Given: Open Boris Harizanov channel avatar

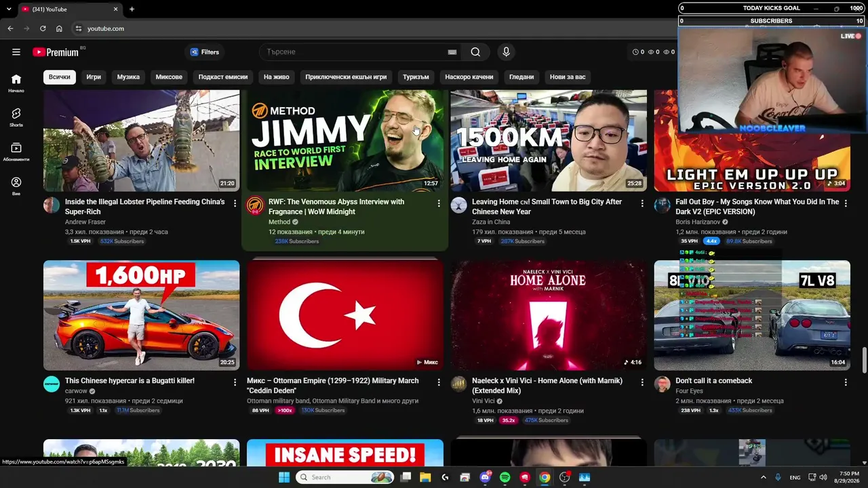Looking at the screenshot, I should coord(663,205).
